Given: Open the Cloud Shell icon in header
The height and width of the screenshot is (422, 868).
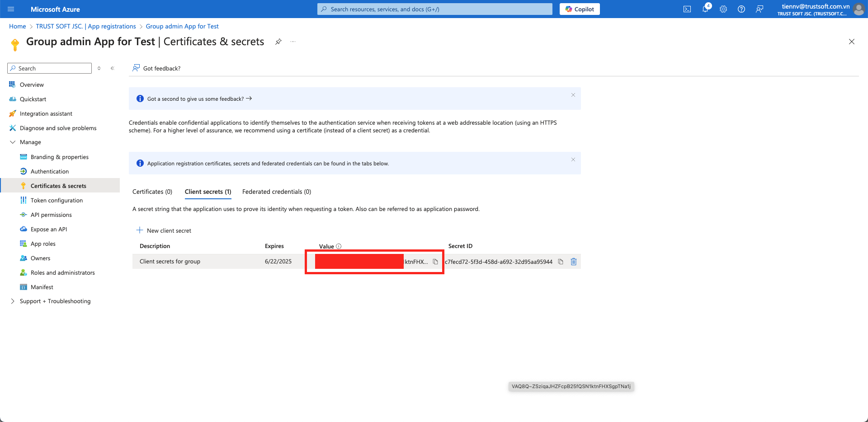Looking at the screenshot, I should tap(687, 9).
